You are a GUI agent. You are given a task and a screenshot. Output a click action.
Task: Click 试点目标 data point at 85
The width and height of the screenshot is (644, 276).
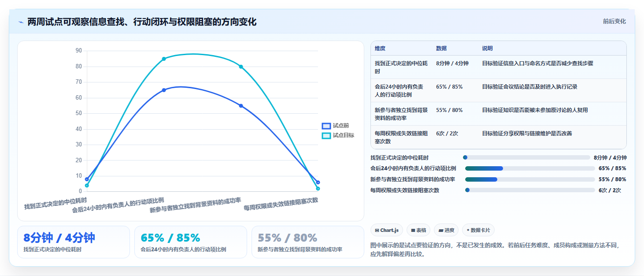pyautogui.click(x=164, y=59)
